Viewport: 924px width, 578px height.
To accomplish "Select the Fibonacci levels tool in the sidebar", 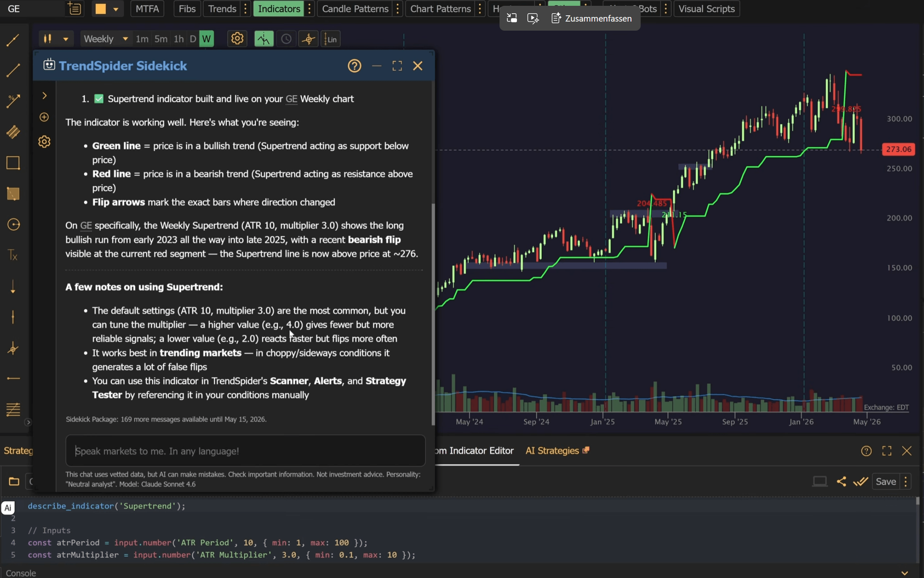I will click(13, 409).
